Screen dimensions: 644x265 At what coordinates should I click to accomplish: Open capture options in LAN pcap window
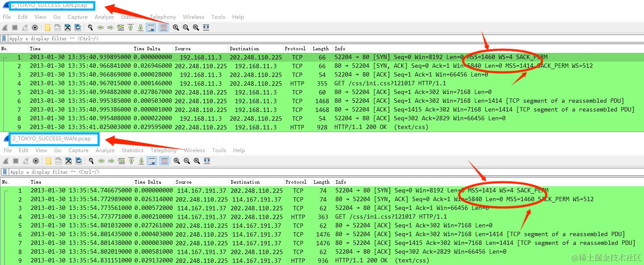[35, 28]
